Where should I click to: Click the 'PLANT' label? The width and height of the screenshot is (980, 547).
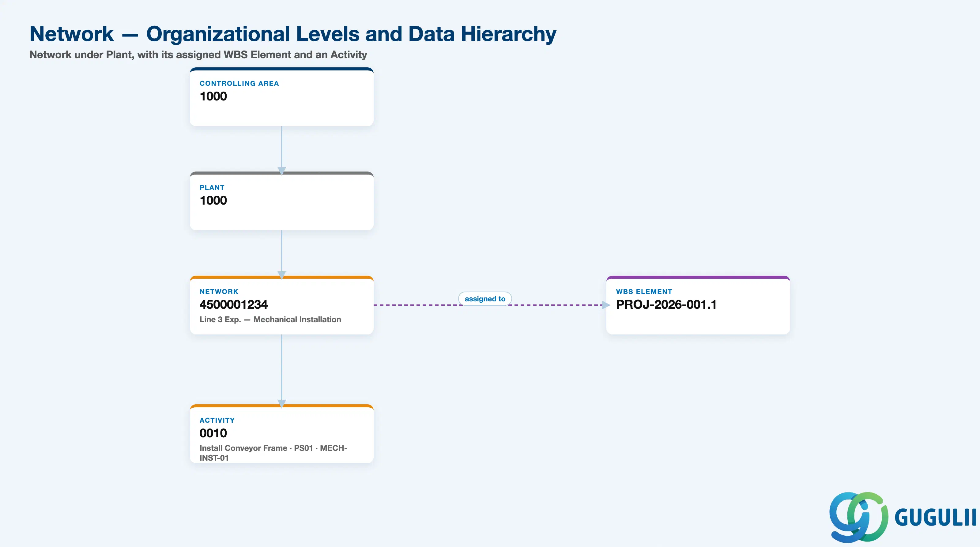tap(212, 187)
